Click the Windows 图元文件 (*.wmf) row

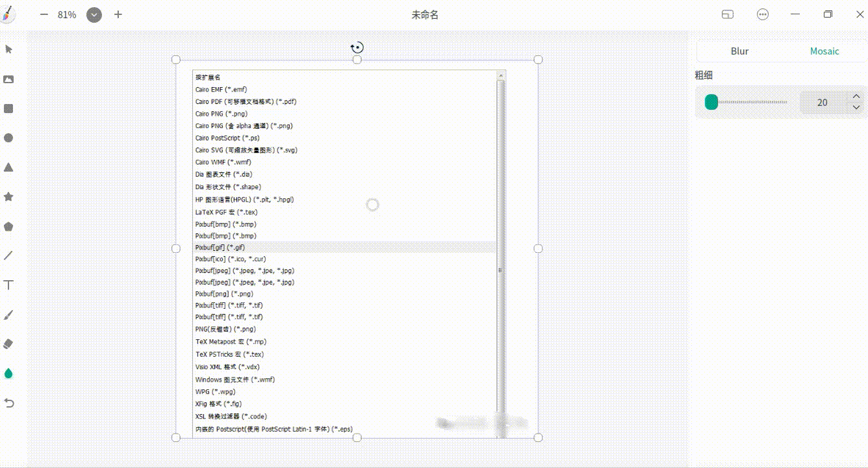[345, 379]
